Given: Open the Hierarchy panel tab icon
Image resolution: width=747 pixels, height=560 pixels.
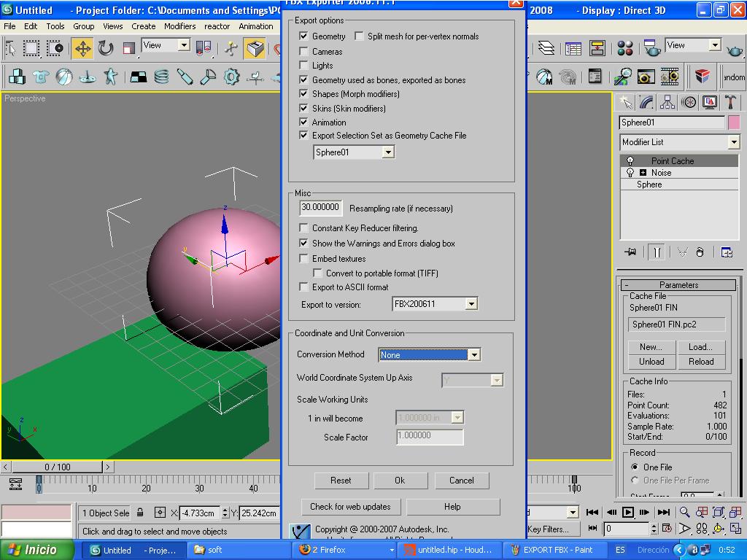Looking at the screenshot, I should [x=667, y=102].
